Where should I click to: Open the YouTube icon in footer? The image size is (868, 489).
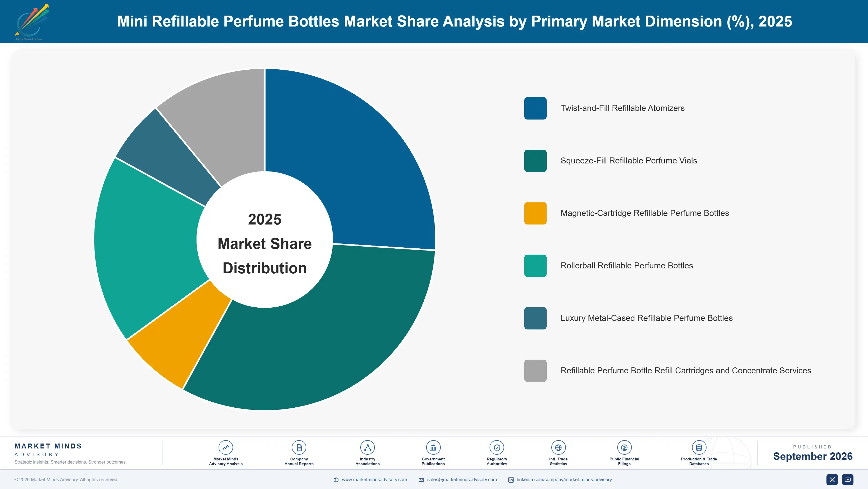[x=848, y=480]
